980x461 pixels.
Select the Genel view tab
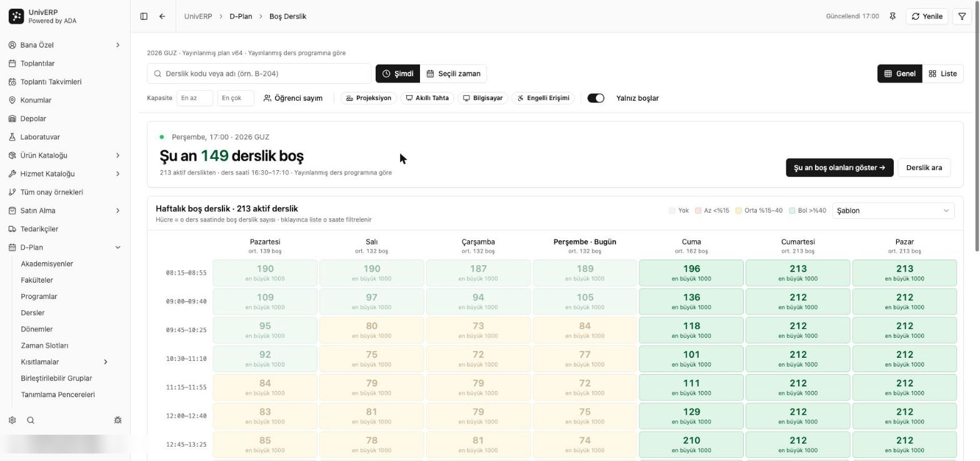tap(900, 74)
